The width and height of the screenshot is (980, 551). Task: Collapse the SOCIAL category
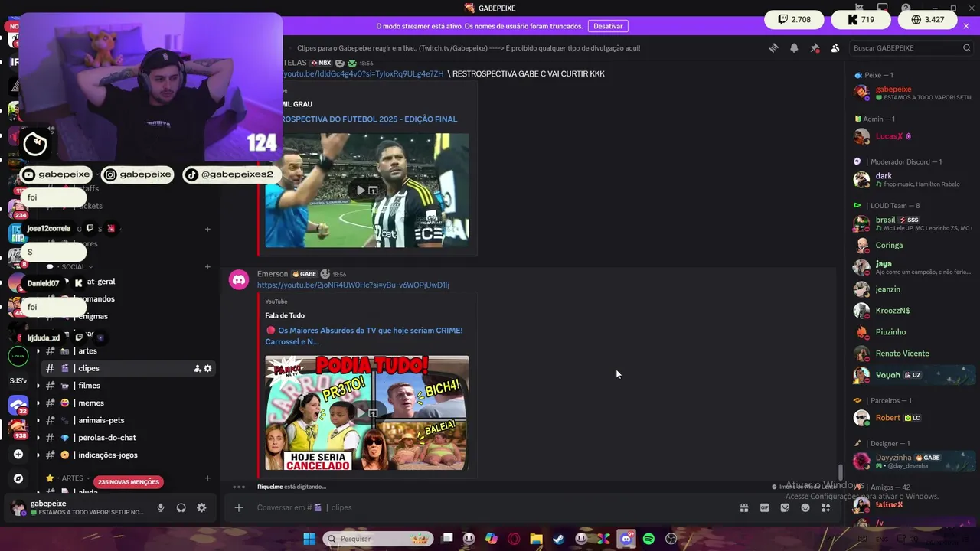73,267
